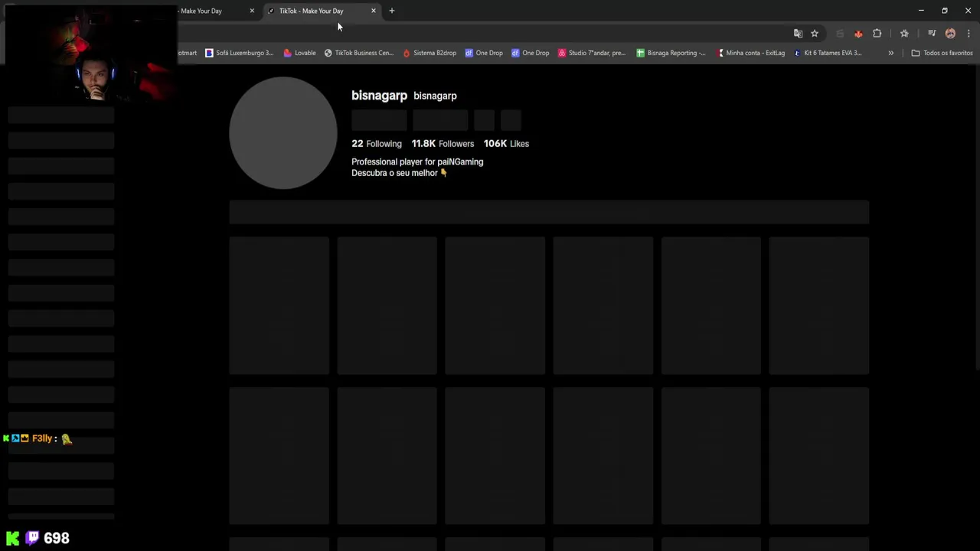The image size is (980, 551).
Task: Open the Kit 6 Tatames EVA bookmark
Action: [828, 53]
